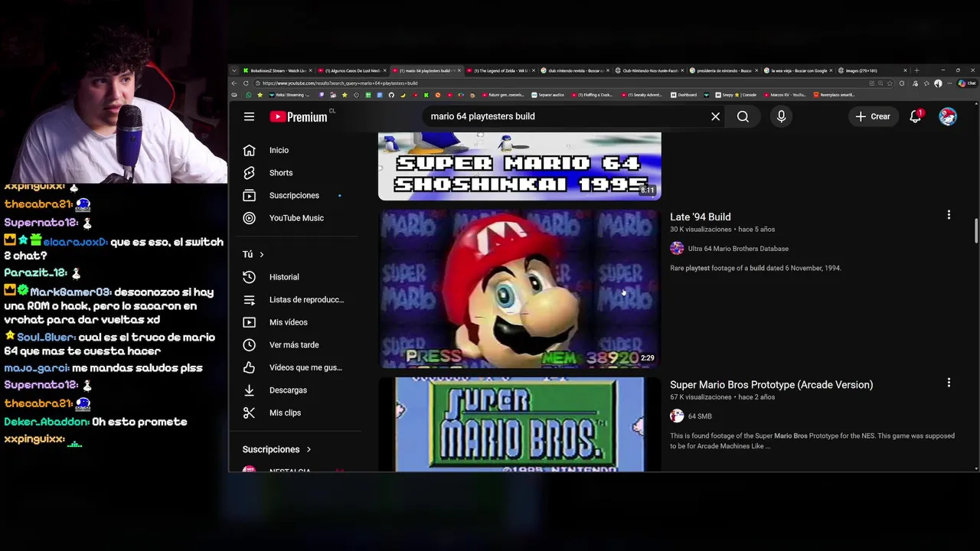The width and height of the screenshot is (980, 551).
Task: Switch to the Images (279×181) tab
Action: click(871, 70)
